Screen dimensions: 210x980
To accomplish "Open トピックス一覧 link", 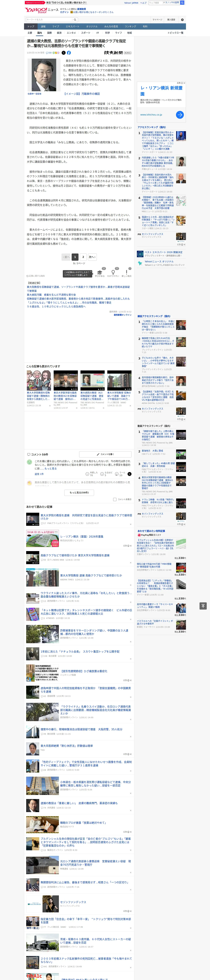I will click(x=176, y=33).
